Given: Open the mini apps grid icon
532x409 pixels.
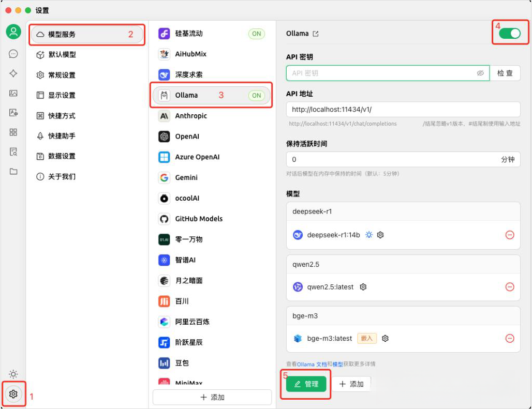Looking at the screenshot, I should [13, 132].
